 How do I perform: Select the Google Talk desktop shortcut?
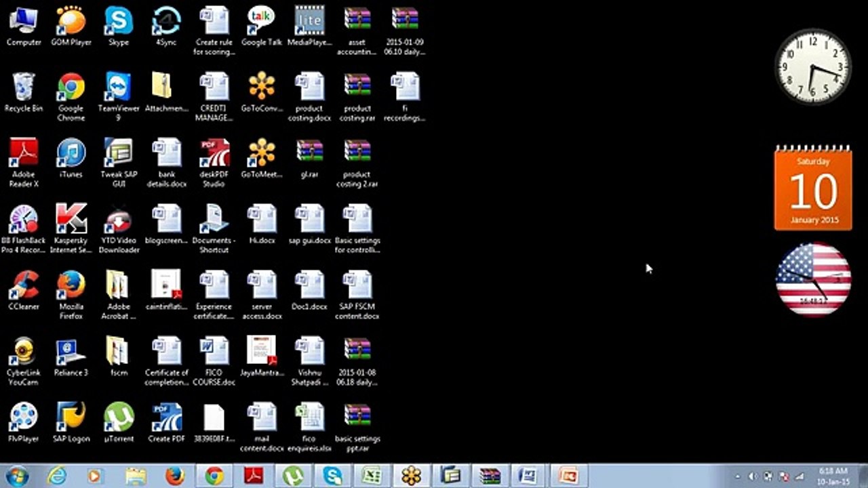(262, 27)
